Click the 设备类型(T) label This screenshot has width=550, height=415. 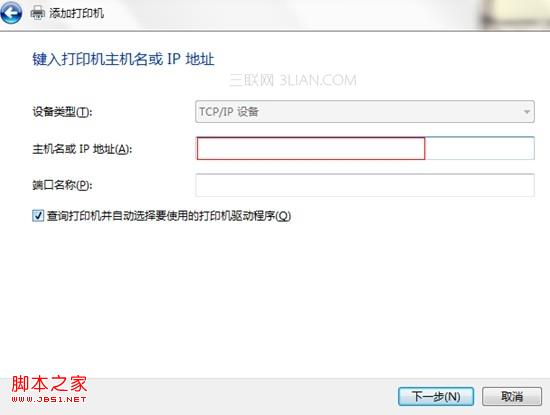[x=62, y=112]
